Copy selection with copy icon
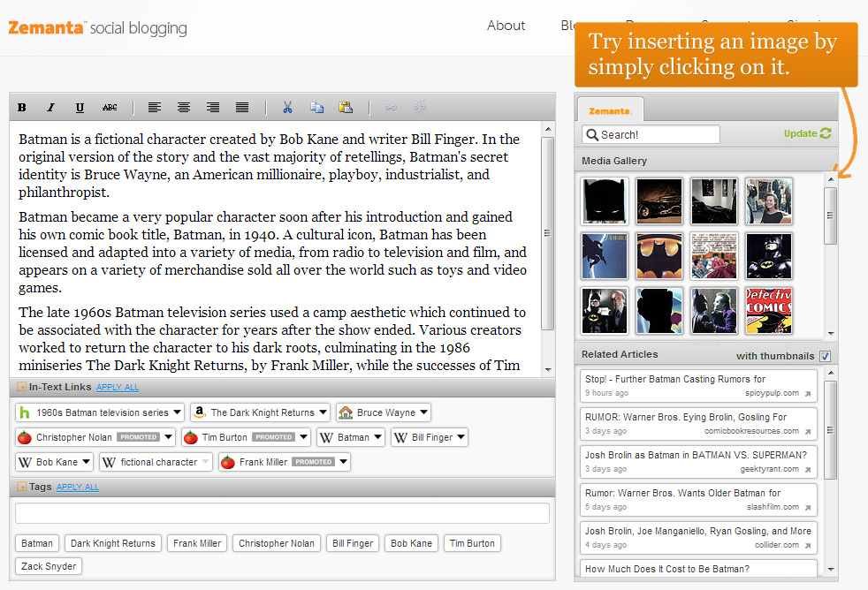The width and height of the screenshot is (868, 590). (x=316, y=107)
